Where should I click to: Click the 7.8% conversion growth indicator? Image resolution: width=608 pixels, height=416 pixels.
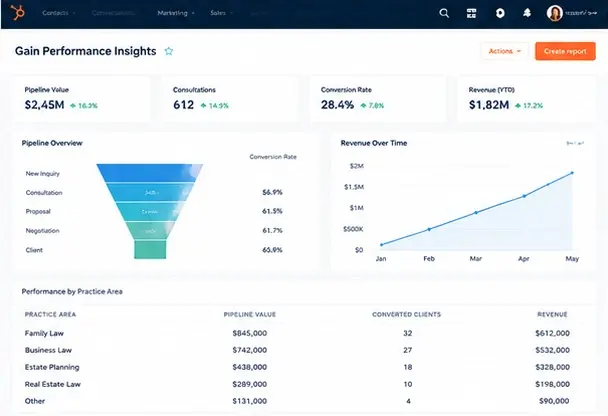(x=372, y=105)
